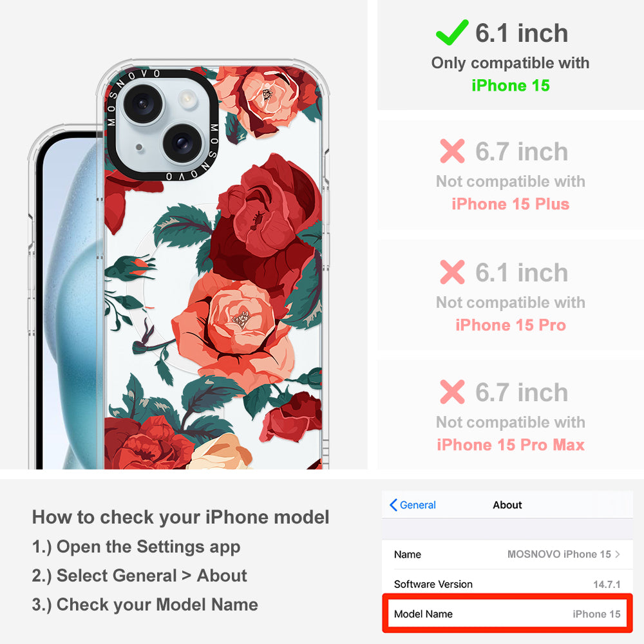This screenshot has width=644, height=644.
Task: Expand the Name row chevron arrow
Action: 618,554
